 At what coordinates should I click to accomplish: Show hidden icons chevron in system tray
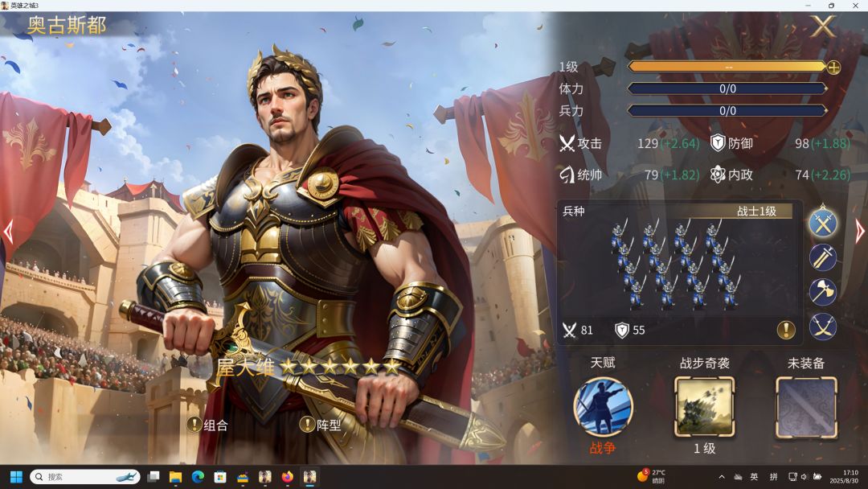coord(722,477)
